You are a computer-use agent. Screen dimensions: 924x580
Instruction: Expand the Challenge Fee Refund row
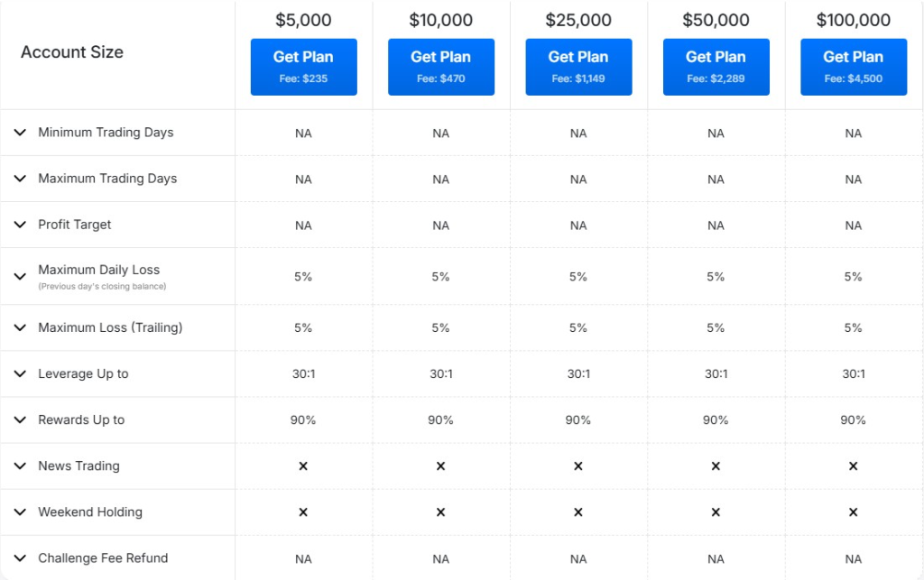click(x=20, y=557)
